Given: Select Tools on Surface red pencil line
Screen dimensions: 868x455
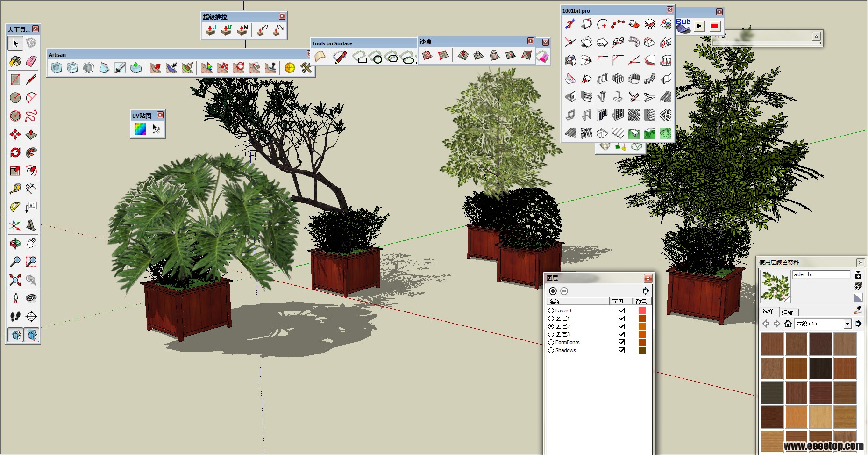Looking at the screenshot, I should (x=340, y=57).
